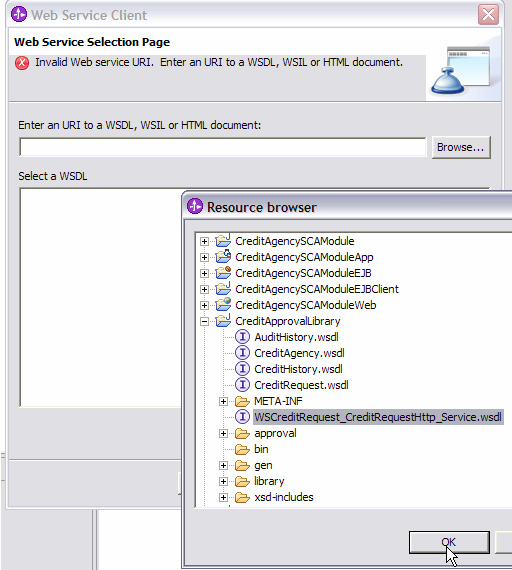Click the CreditHistory.wsdl interface icon
The width and height of the screenshot is (512, 570).
[242, 369]
